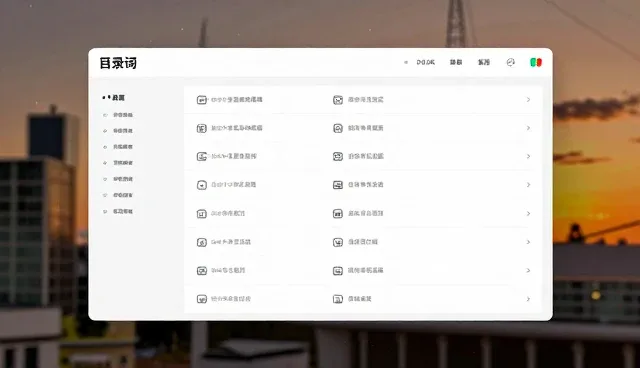Screen dimensions: 640x368
Task: Open the fourth sidebar entry under the bold heading
Action: click(118, 163)
